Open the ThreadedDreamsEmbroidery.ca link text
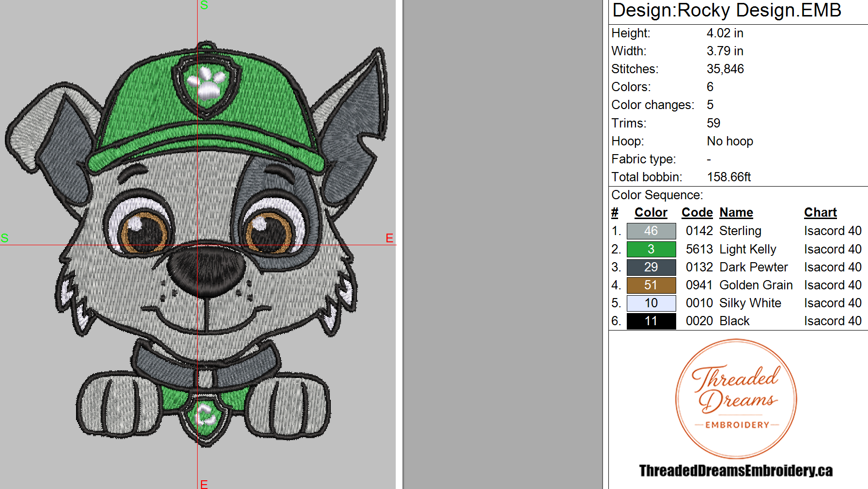Screen dimensions: 868x489 click(736, 471)
